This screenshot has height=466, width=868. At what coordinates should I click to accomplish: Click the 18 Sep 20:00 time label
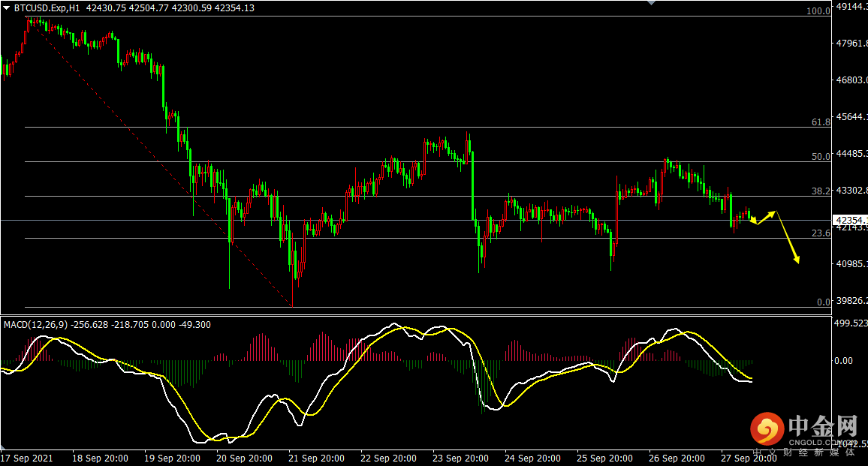click(100, 458)
